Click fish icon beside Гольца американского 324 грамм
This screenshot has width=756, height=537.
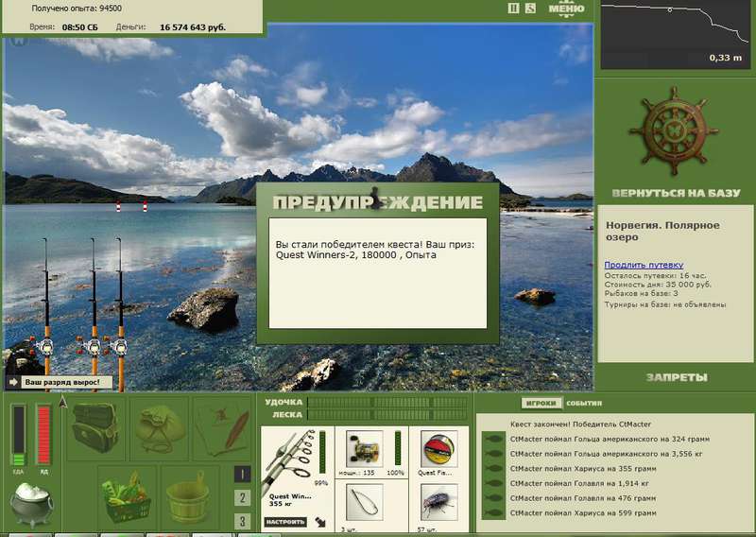pyautogui.click(x=493, y=439)
